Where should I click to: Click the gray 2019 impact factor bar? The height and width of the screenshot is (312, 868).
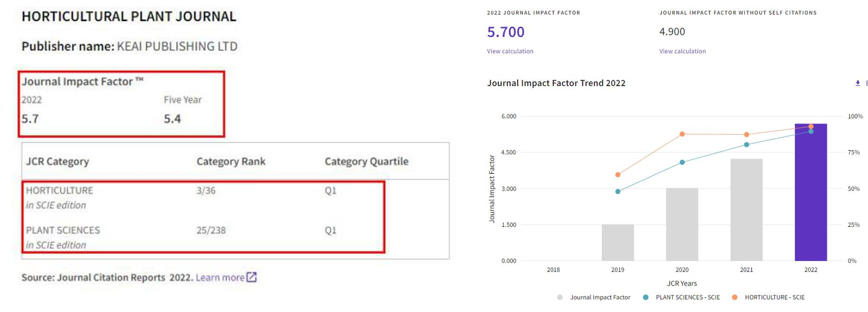tap(617, 243)
